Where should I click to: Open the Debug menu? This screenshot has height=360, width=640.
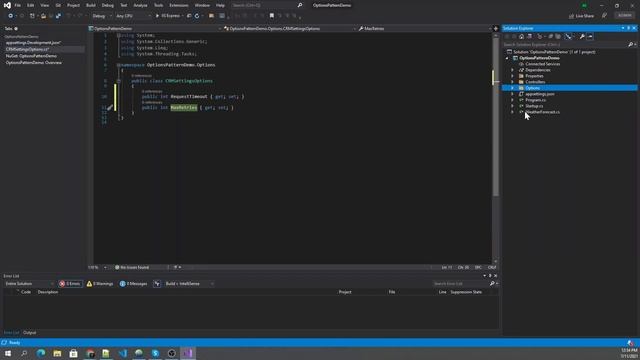pos(108,5)
